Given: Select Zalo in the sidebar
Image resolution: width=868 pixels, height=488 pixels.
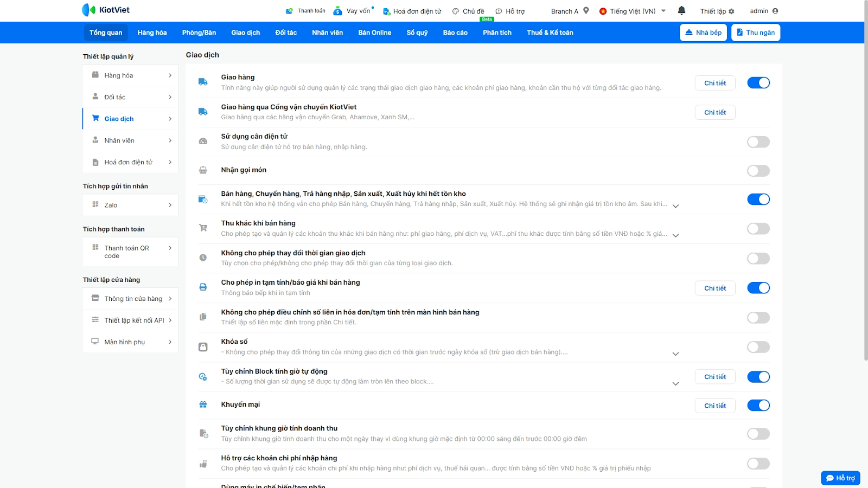Looking at the screenshot, I should click(x=130, y=205).
